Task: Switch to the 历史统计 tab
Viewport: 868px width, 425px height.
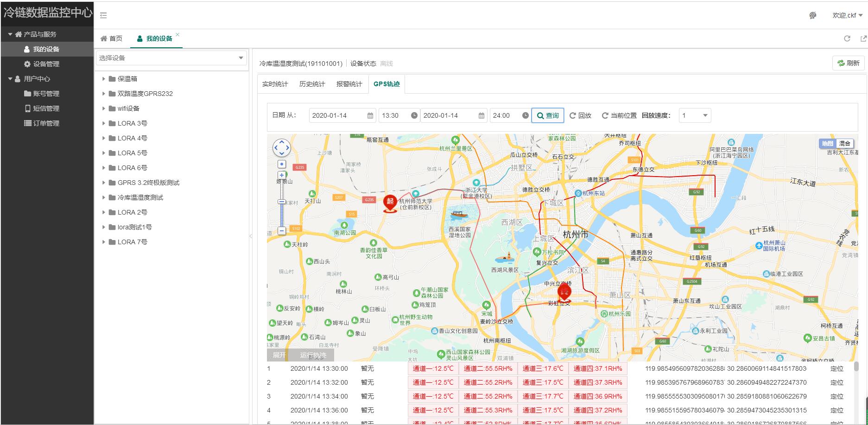Action: (x=313, y=84)
